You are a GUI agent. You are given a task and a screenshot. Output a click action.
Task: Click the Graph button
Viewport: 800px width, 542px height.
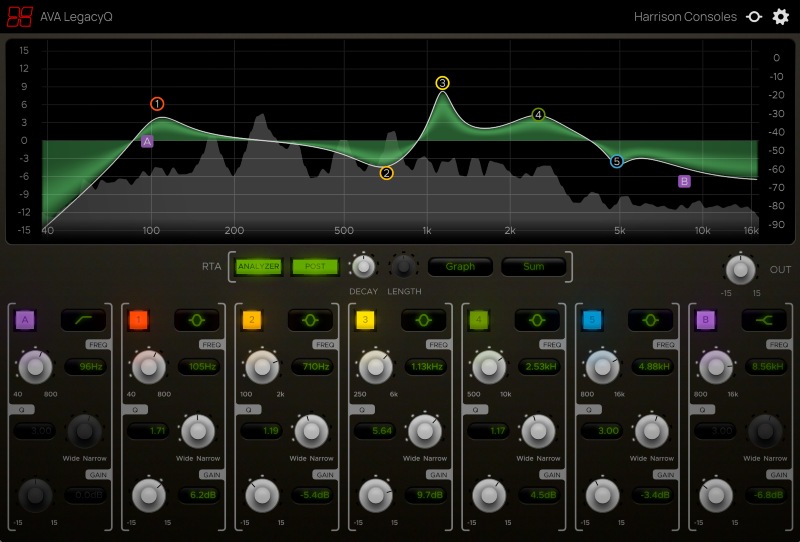coord(460,267)
